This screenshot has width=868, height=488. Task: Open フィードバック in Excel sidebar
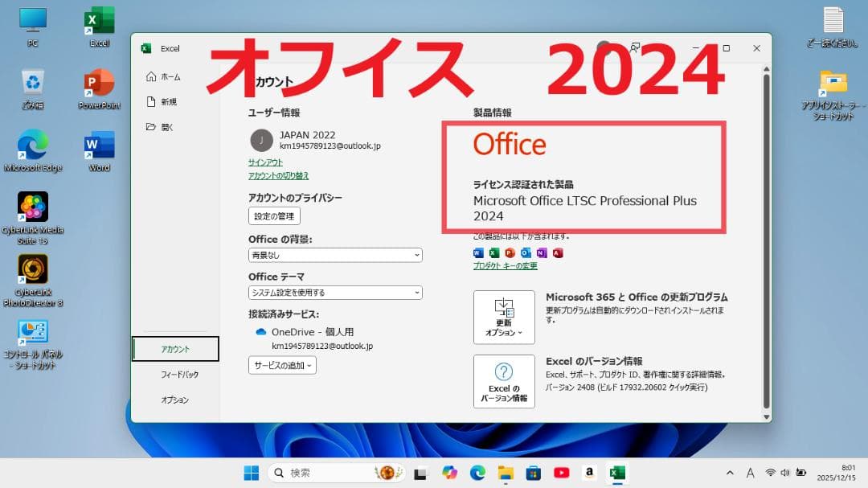[x=179, y=375]
